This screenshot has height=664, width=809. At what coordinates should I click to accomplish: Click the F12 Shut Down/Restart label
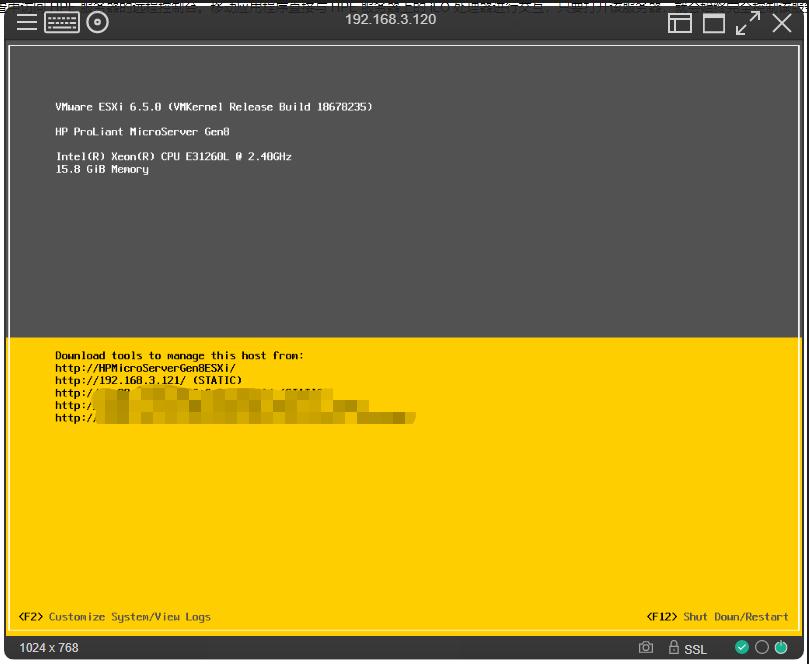pyautogui.click(x=717, y=617)
